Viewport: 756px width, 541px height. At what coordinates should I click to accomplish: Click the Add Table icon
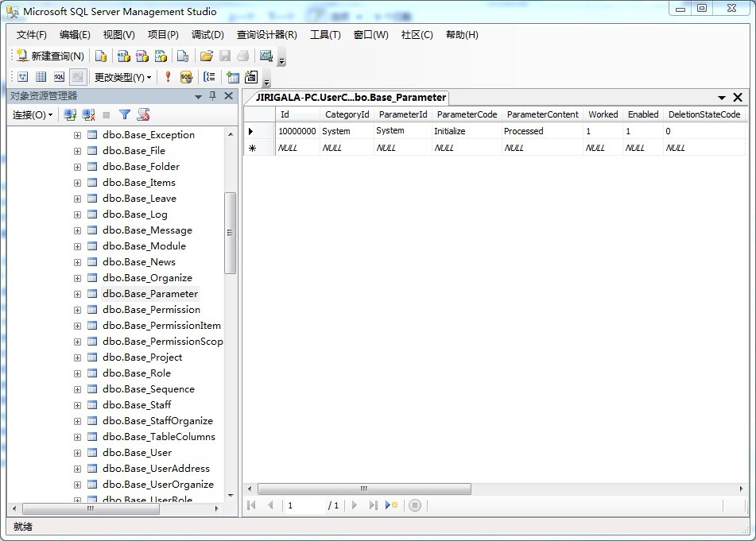(233, 76)
